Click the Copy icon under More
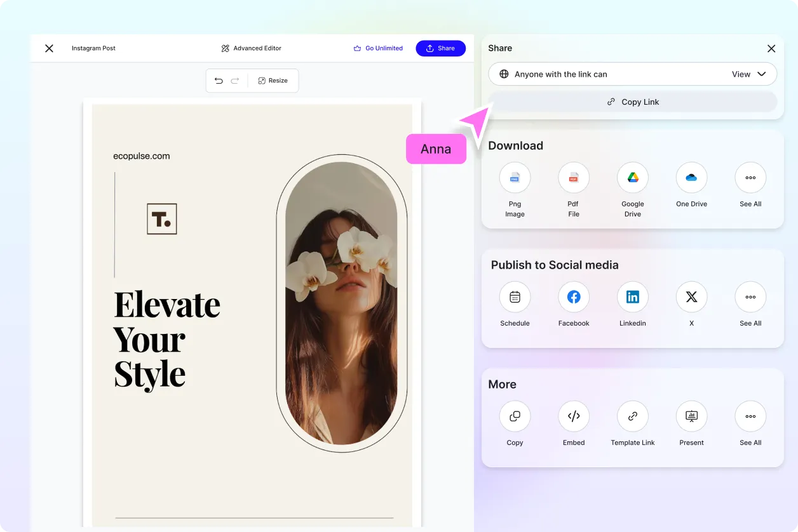 coord(515,416)
